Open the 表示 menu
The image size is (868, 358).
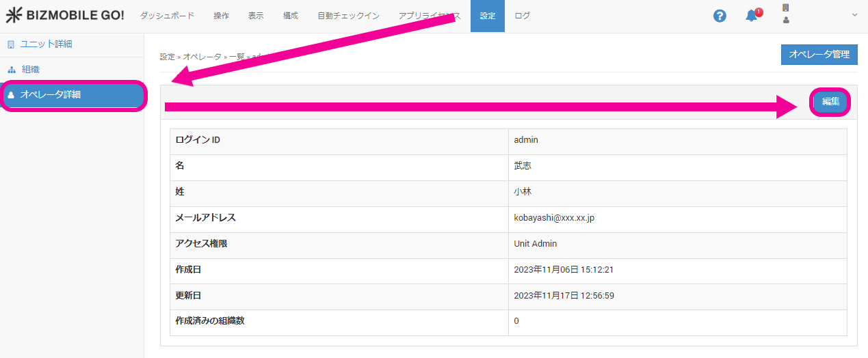[x=256, y=16]
